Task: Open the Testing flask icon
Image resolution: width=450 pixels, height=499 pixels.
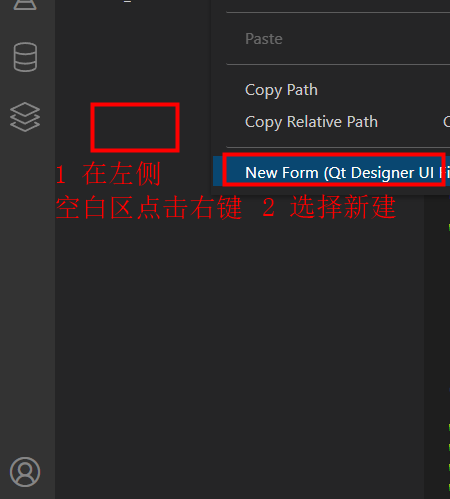Action: (x=25, y=5)
